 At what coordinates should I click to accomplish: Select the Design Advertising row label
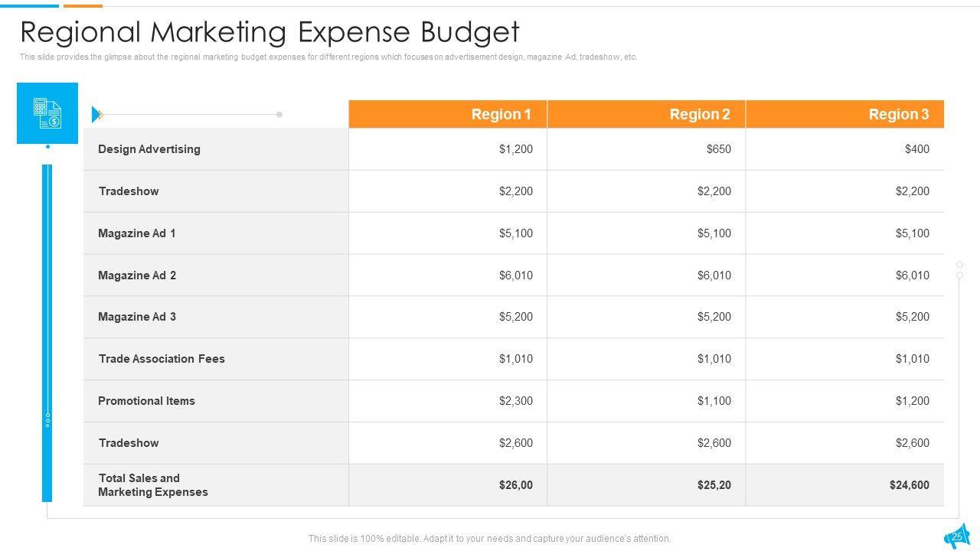(x=149, y=149)
